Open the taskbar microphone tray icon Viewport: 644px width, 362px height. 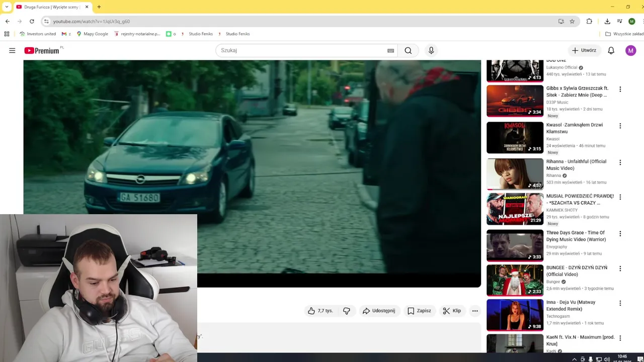591,359
